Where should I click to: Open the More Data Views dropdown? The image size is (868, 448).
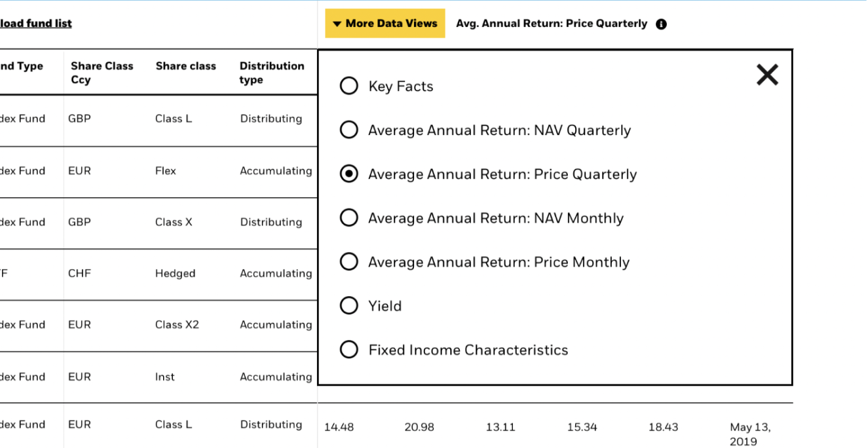coord(385,24)
